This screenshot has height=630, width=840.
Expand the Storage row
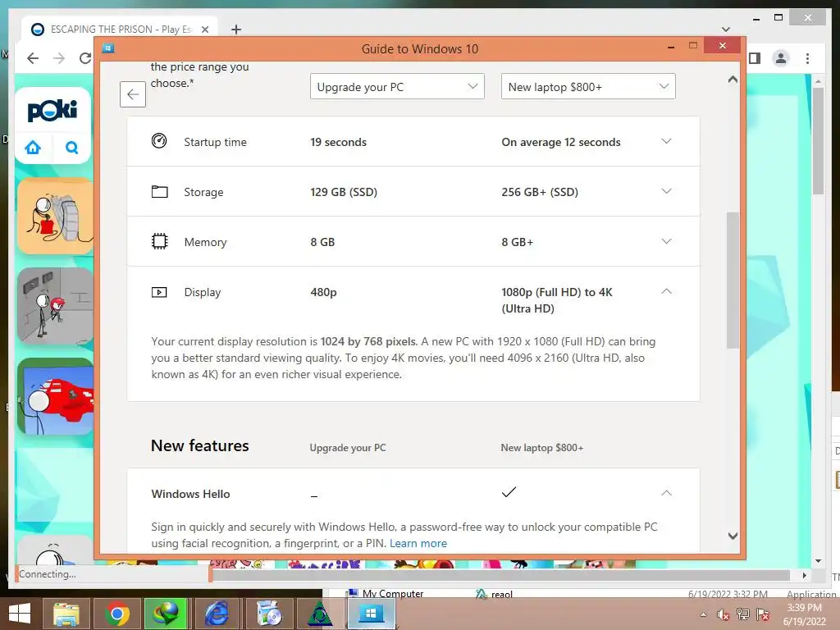pos(666,191)
